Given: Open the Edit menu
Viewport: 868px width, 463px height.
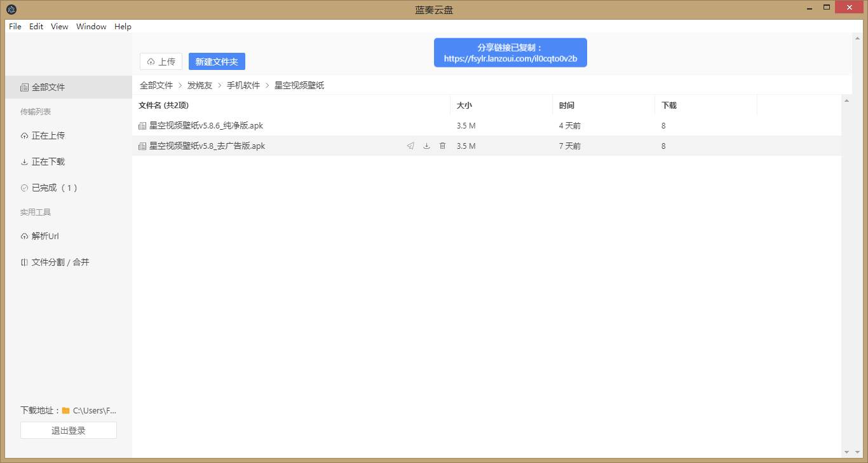Looking at the screenshot, I should (x=36, y=27).
